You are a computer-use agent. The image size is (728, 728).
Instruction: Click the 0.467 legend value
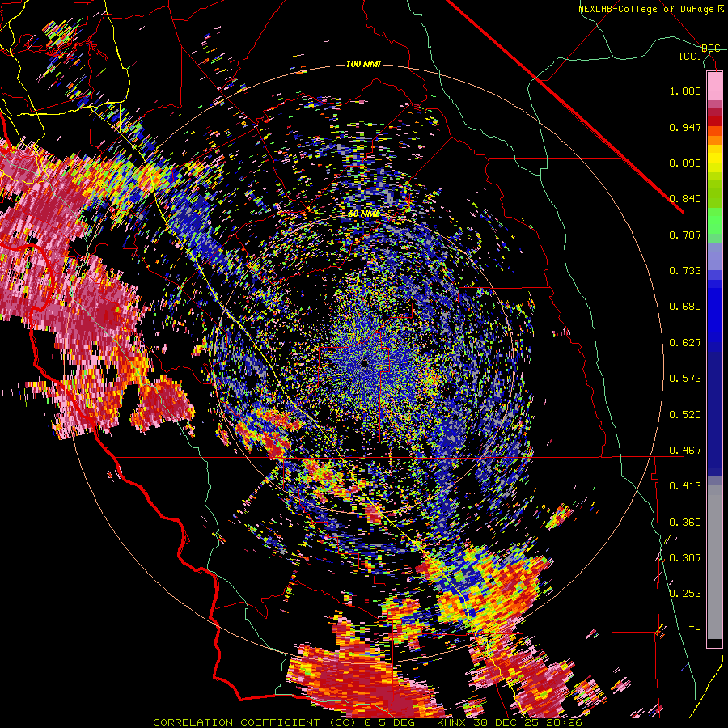pyautogui.click(x=685, y=451)
